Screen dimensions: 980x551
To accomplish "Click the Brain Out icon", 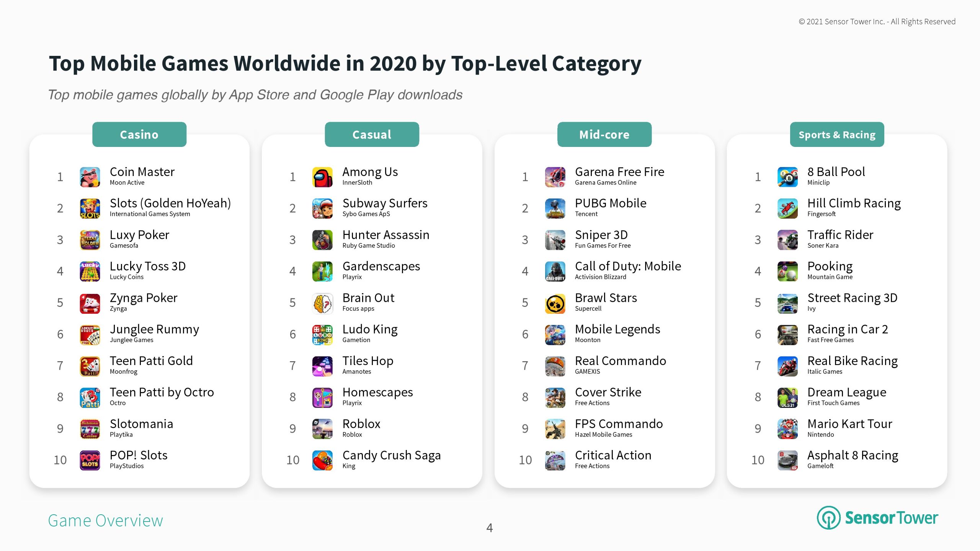I will pyautogui.click(x=322, y=303).
